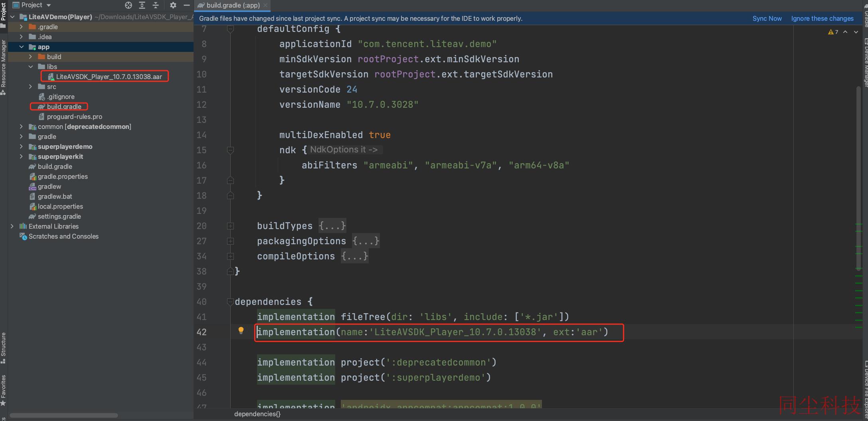Image resolution: width=868 pixels, height=421 pixels.
Task: Collapse the app module node
Action: (21, 47)
